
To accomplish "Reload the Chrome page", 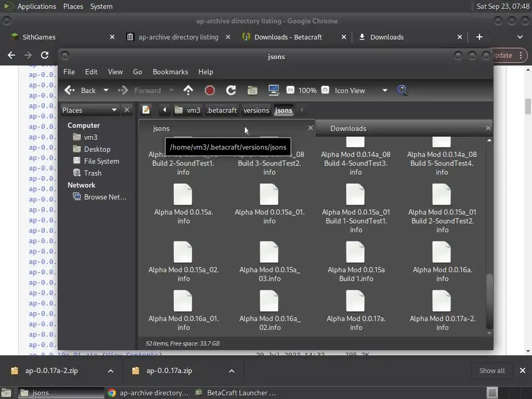I will tap(45, 55).
